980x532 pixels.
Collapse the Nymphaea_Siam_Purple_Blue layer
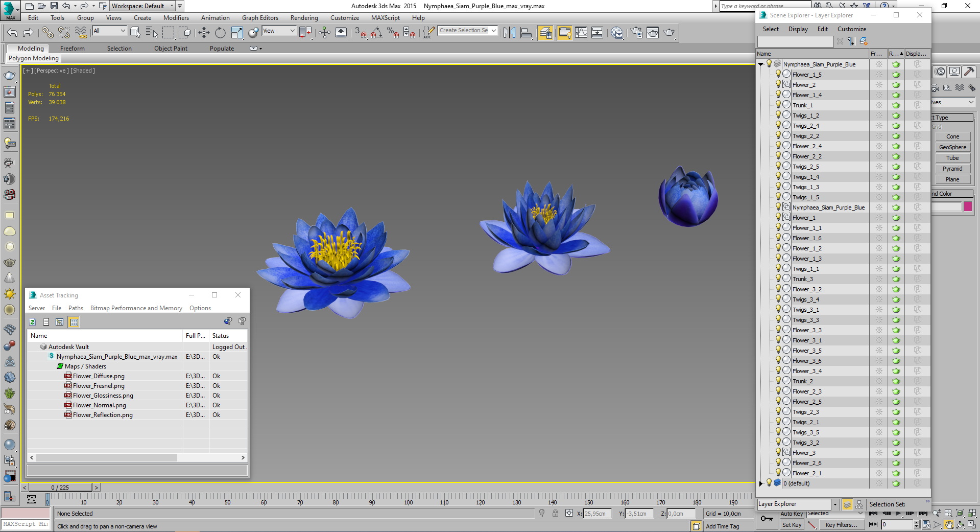(760, 64)
